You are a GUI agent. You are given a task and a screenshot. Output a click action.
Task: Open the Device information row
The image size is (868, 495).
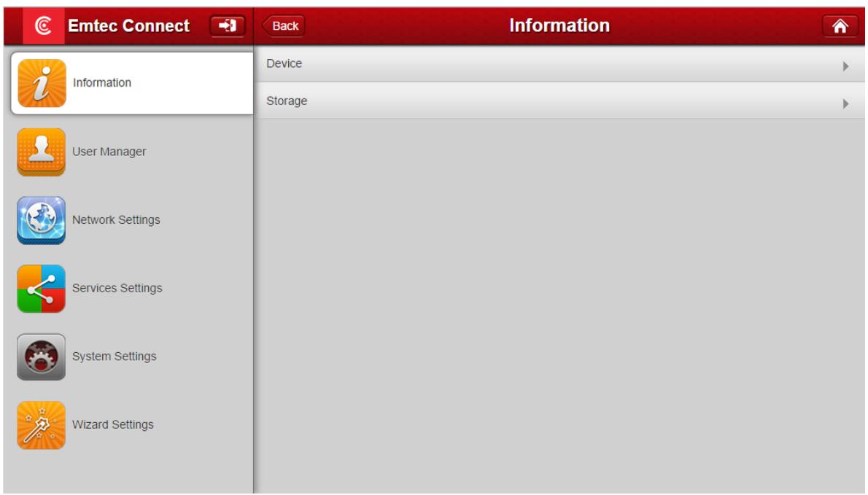[559, 63]
